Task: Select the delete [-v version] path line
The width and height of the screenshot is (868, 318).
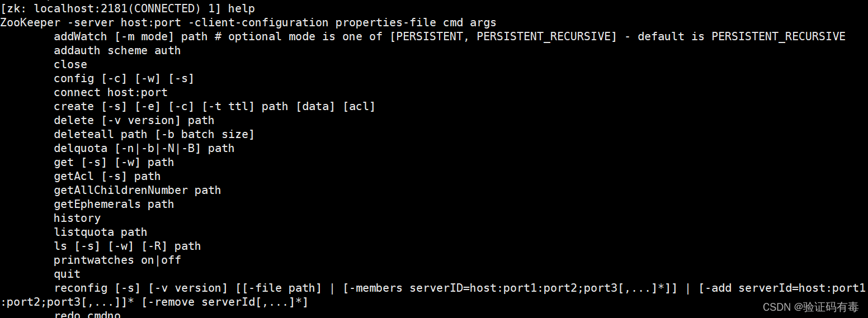Action: 134,120
